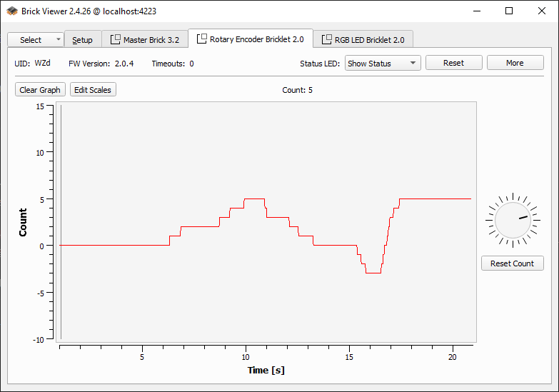Click the Count: 5 readout label

[298, 90]
